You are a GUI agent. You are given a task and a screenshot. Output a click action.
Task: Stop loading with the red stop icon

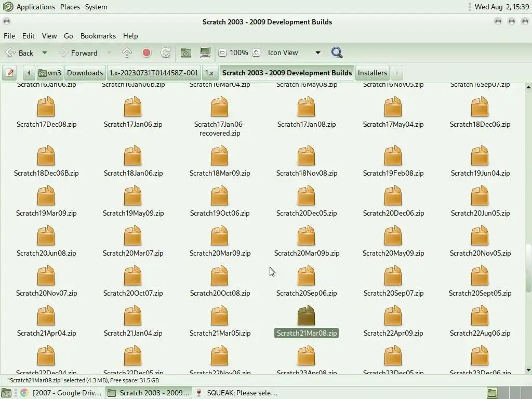(147, 52)
